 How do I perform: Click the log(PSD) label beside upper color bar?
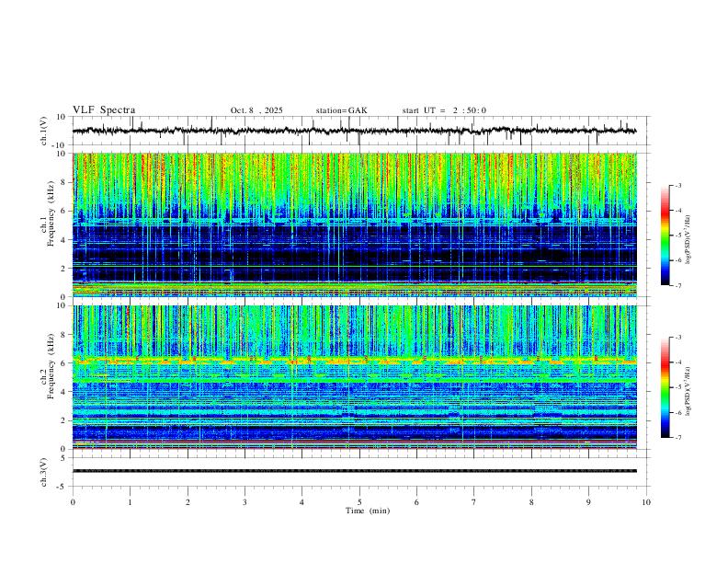click(x=688, y=240)
